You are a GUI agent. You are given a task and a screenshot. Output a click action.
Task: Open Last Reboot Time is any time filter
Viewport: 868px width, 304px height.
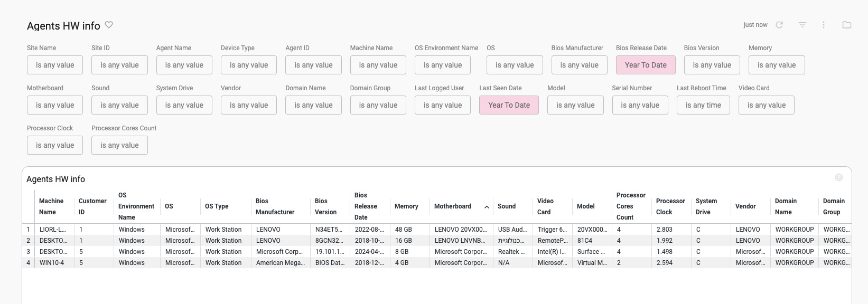coord(703,105)
